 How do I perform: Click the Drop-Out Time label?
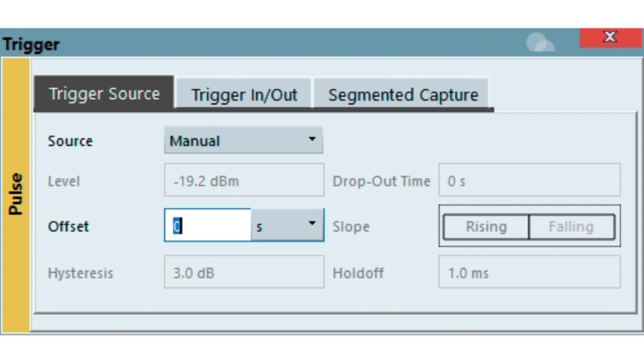(381, 182)
